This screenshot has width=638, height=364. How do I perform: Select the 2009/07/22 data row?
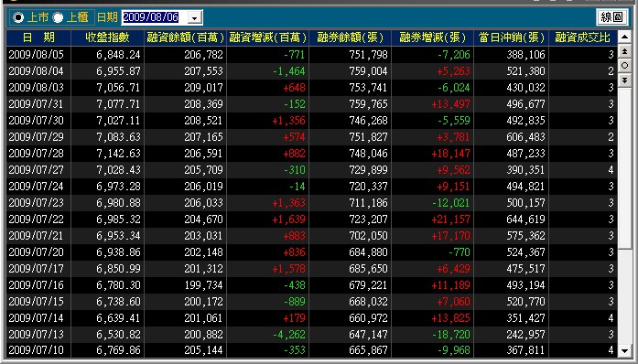pos(311,219)
